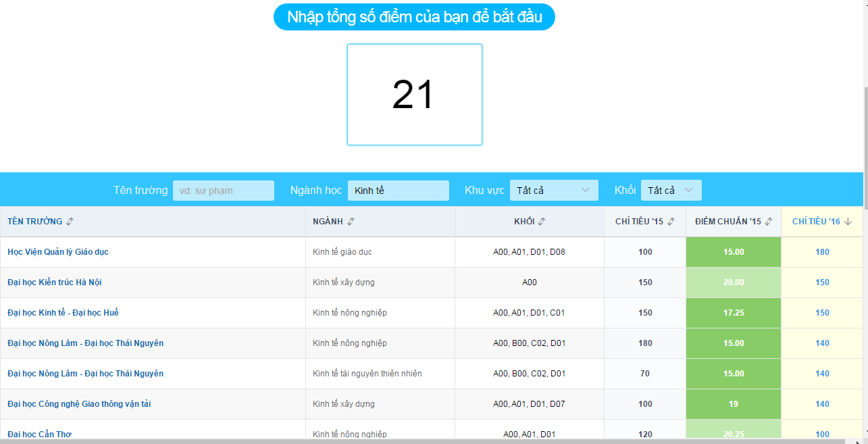Image resolution: width=868 pixels, height=444 pixels.
Task: Click sort icon beside Chỉ Tiêu '15
Action: 671,222
